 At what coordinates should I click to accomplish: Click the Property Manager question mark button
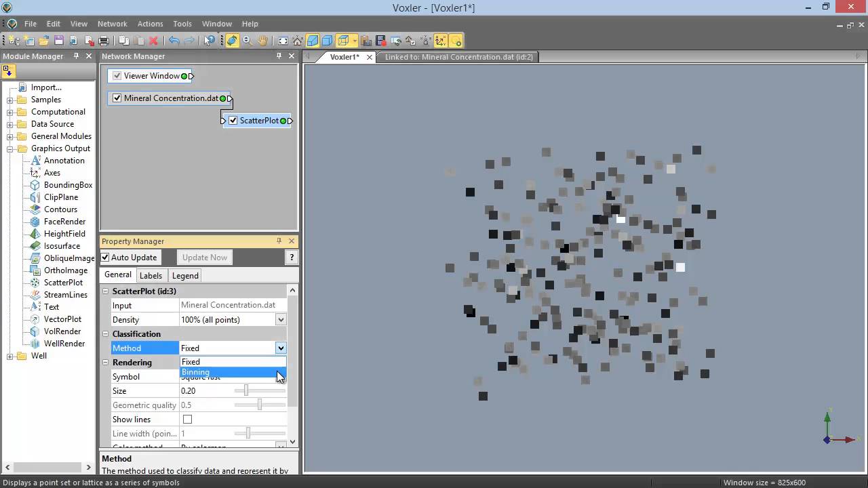point(292,258)
